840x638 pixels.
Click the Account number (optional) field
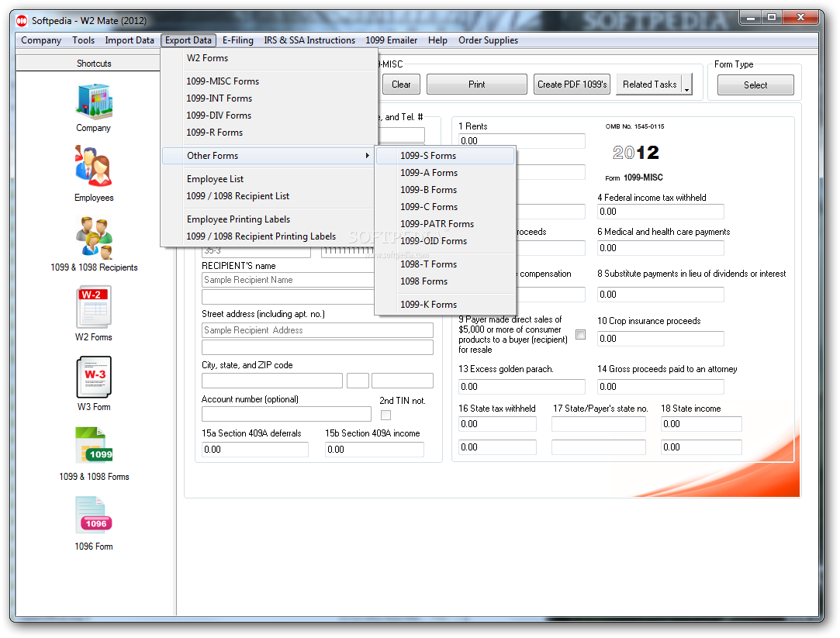287,414
